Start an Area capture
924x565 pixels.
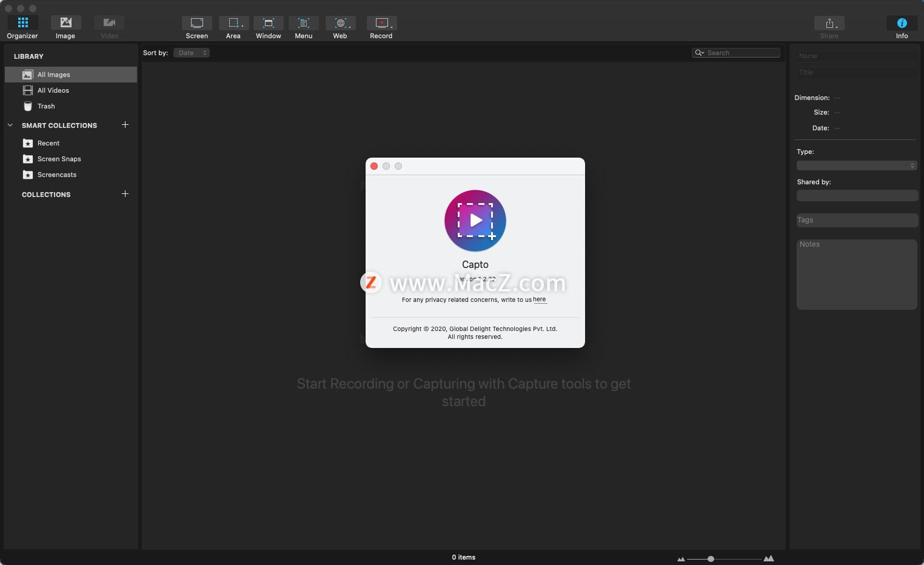[233, 27]
